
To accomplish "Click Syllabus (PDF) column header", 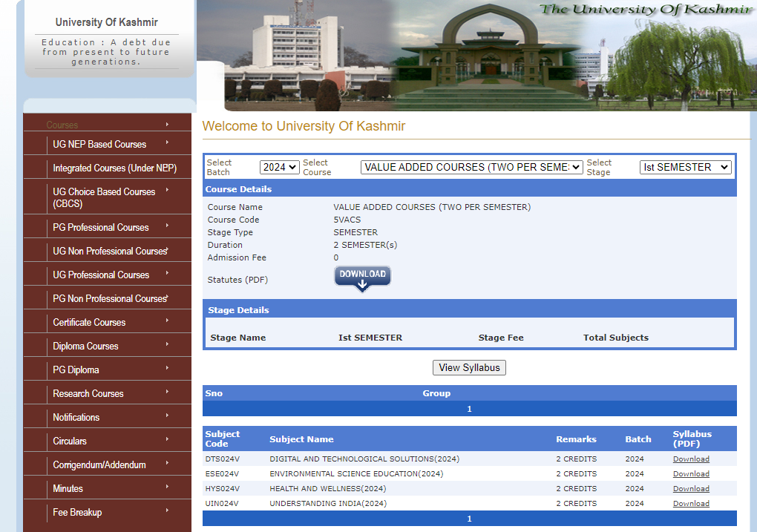I will point(692,439).
